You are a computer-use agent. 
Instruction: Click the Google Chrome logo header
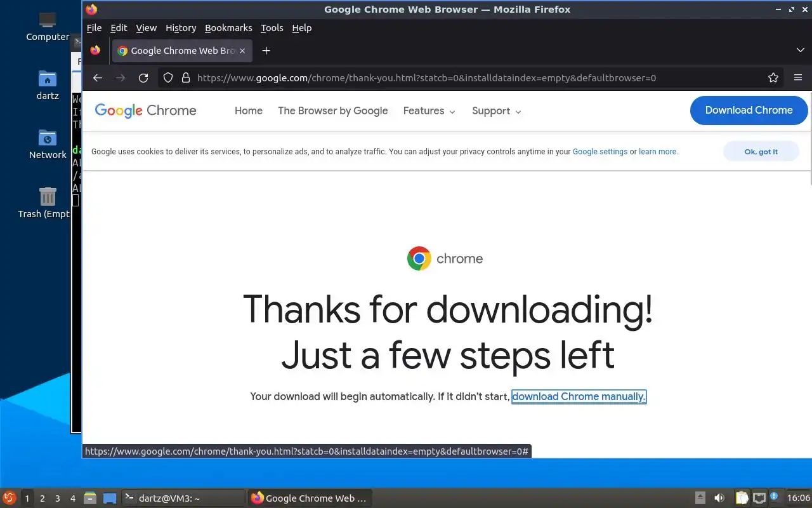(x=145, y=110)
